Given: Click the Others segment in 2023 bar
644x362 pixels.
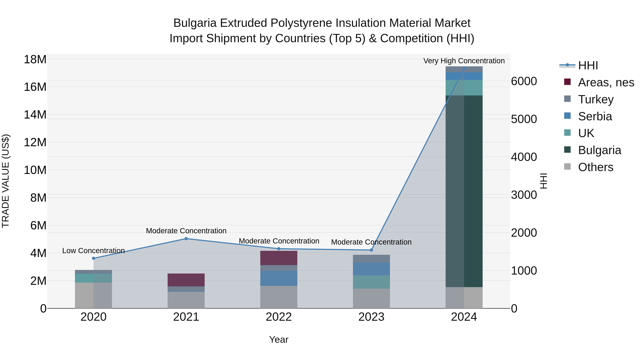Looking at the screenshot, I should tap(371, 299).
